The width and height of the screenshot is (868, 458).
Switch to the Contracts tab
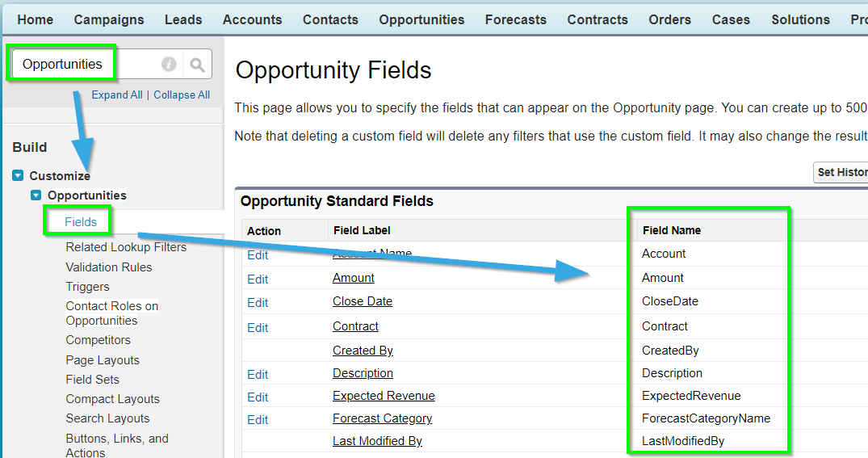(x=598, y=19)
